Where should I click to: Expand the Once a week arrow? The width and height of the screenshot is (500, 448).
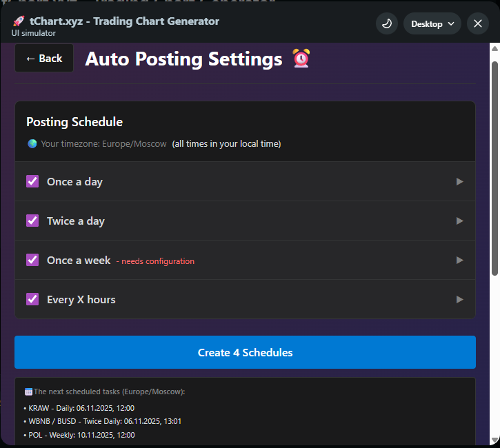(459, 261)
